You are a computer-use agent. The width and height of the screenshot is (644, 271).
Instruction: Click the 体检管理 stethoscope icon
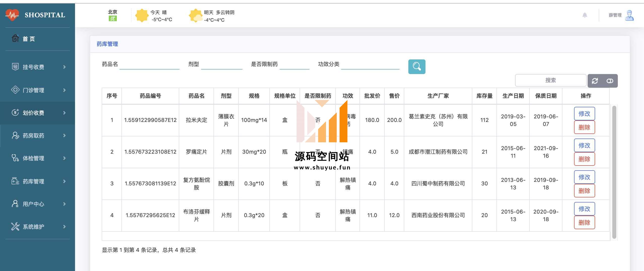click(x=15, y=158)
